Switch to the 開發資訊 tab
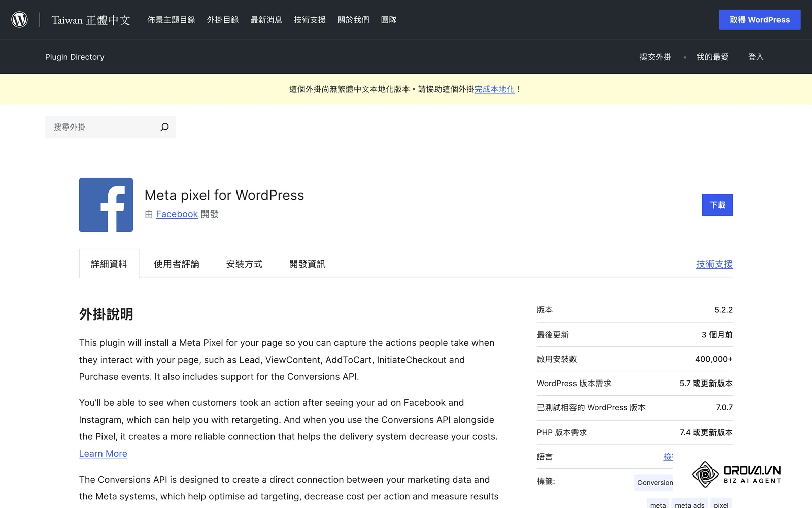Screen dimensions: 812x508 (308, 264)
